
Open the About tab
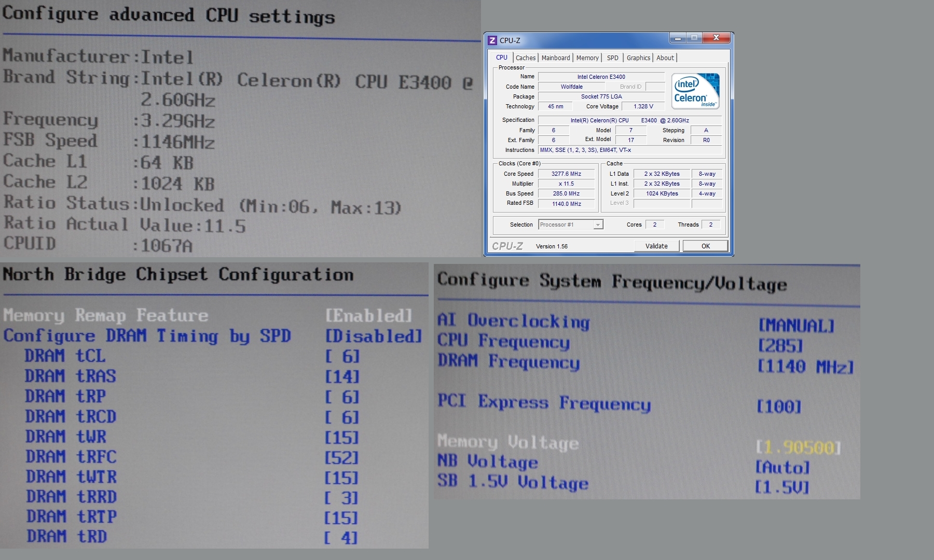coord(665,58)
